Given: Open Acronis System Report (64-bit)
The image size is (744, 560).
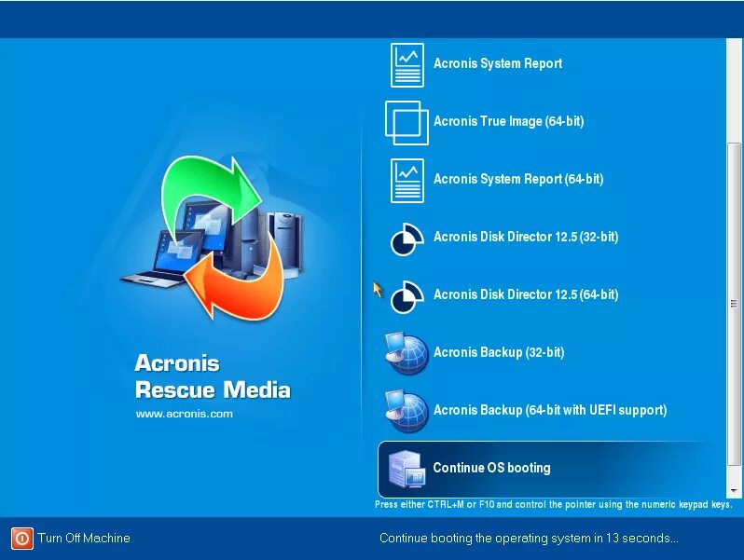Looking at the screenshot, I should coord(518,179).
